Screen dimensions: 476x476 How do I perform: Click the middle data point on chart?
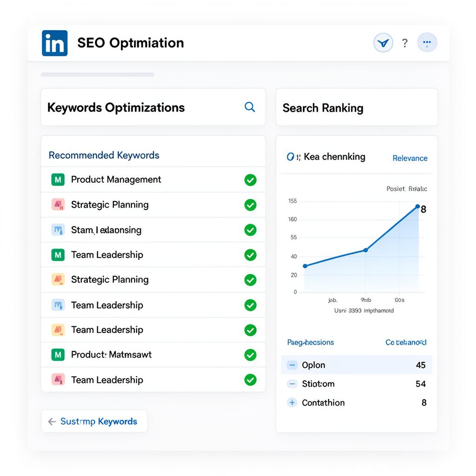pyautogui.click(x=365, y=250)
